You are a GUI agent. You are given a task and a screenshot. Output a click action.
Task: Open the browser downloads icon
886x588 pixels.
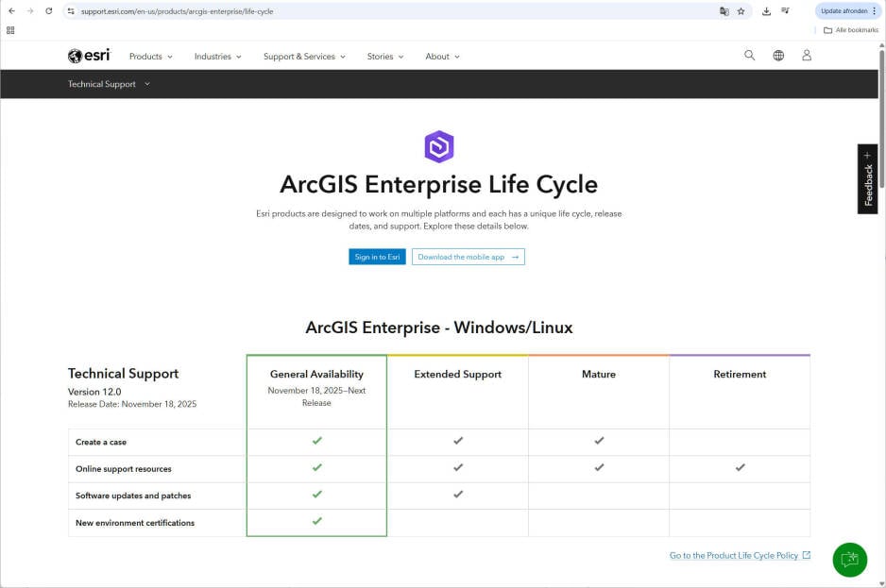pos(766,11)
